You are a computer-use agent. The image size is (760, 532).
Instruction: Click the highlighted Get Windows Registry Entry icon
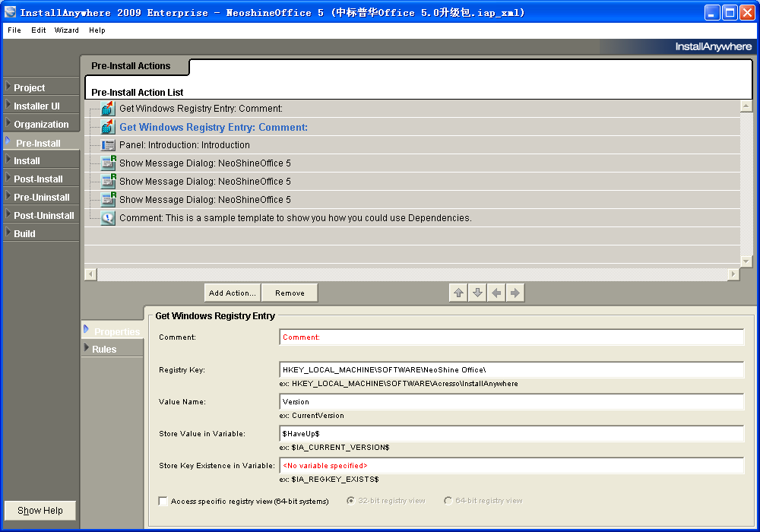[108, 127]
